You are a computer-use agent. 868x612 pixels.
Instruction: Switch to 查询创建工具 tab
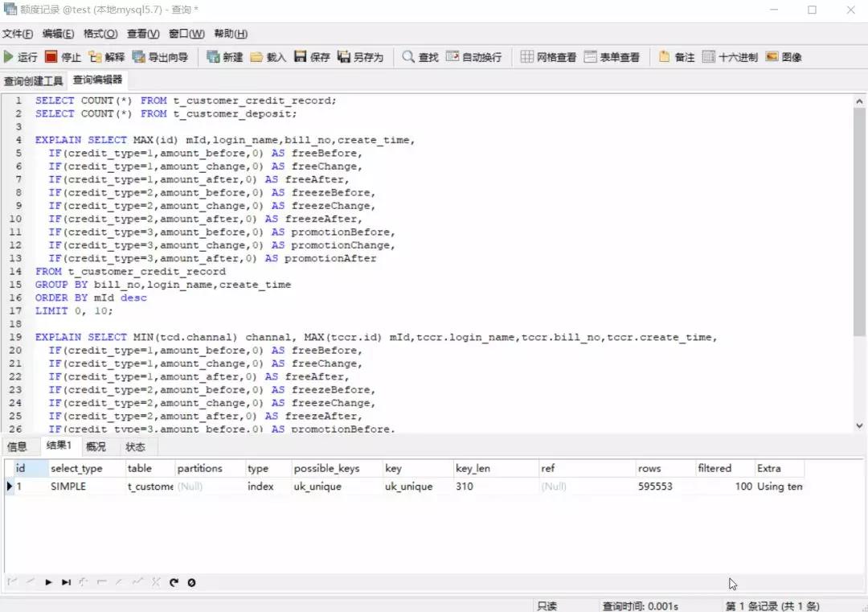[x=33, y=81]
